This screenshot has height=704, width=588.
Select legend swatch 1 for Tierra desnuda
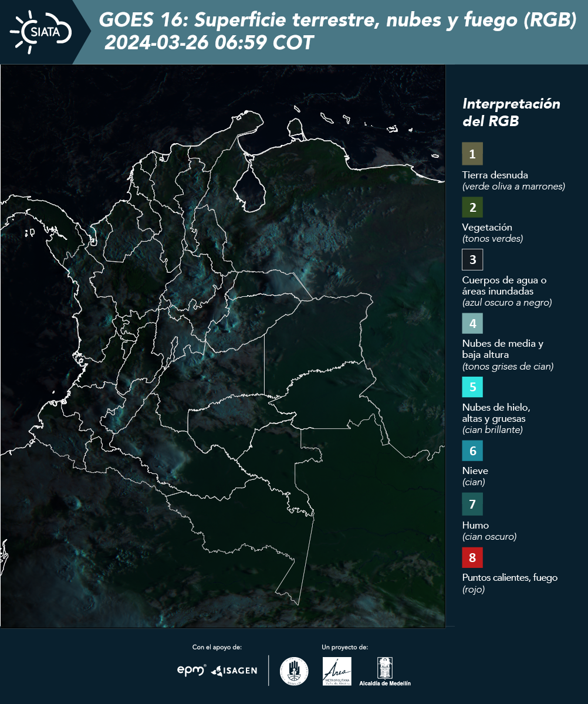472,154
